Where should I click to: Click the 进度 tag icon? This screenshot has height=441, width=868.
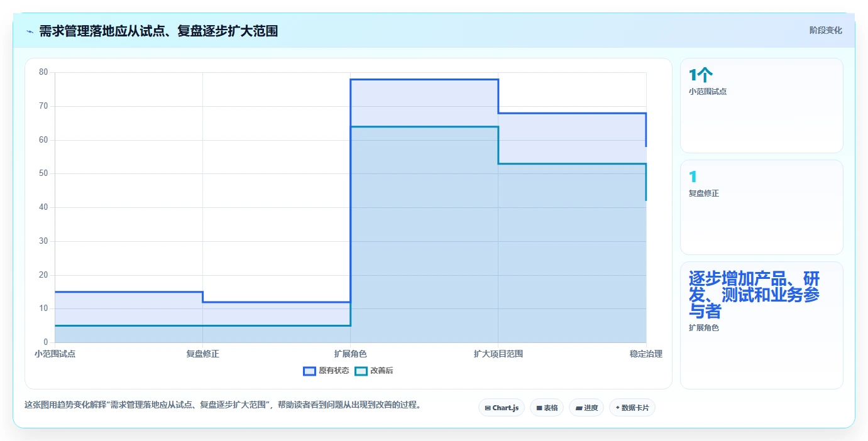point(578,408)
